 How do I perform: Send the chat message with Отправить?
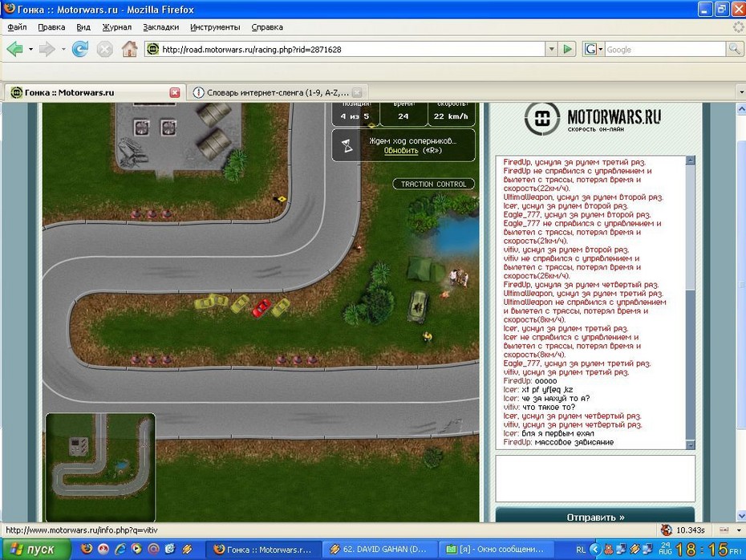(595, 517)
